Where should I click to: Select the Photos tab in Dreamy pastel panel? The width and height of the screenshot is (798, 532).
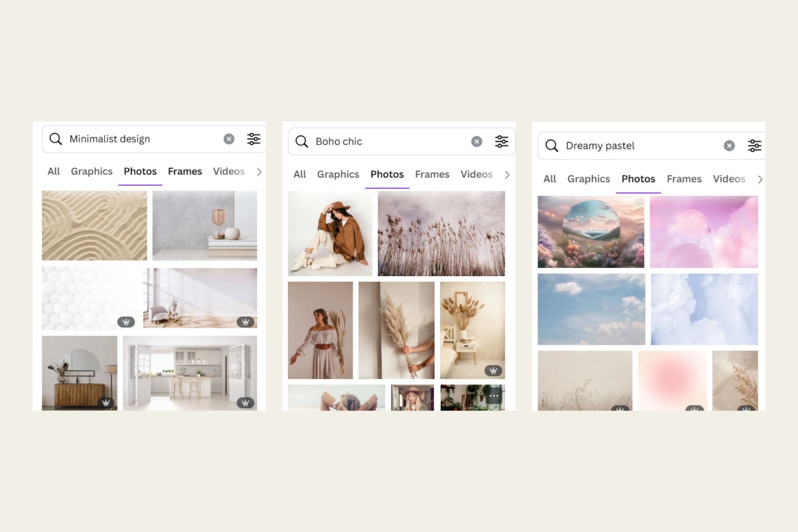point(638,179)
